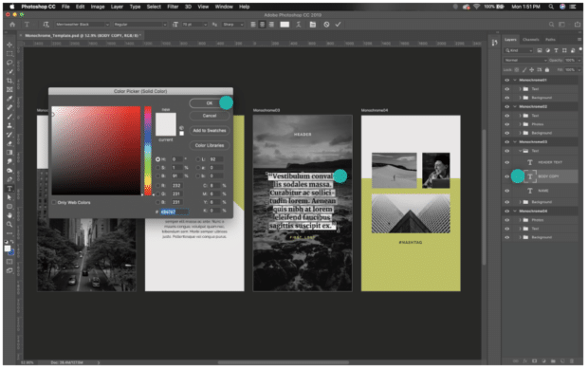Right align text in options bar
588x369 pixels.
271,25
